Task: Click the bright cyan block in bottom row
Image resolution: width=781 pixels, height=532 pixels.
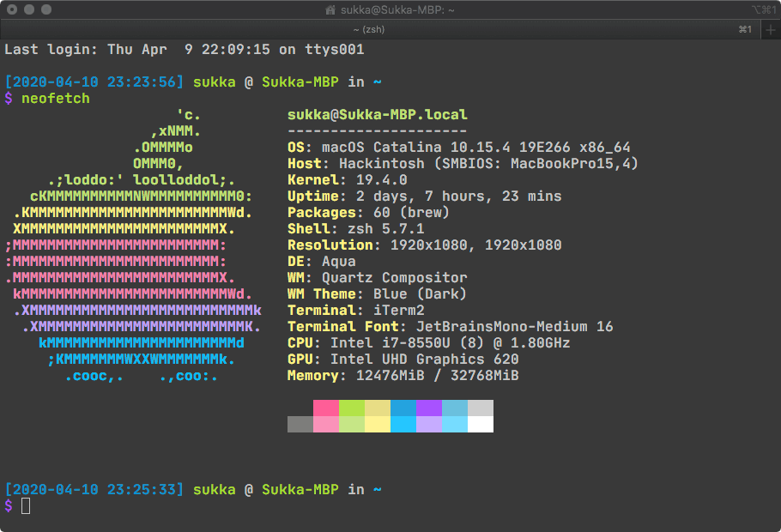Action: tap(403, 425)
